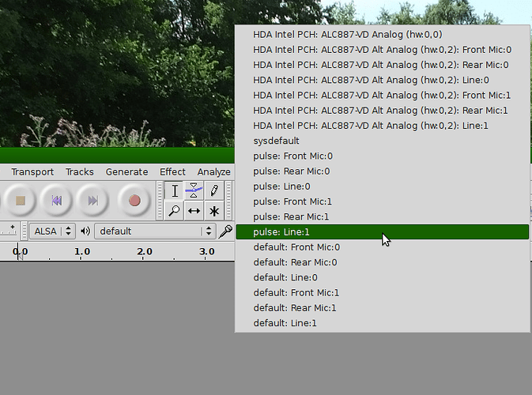
Task: Select the Draw pencil tool
Action: click(x=213, y=191)
